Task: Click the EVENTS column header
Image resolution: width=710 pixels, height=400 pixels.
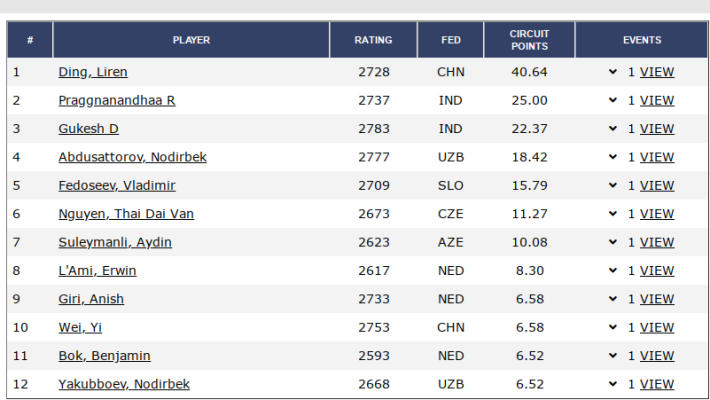Action: click(642, 40)
